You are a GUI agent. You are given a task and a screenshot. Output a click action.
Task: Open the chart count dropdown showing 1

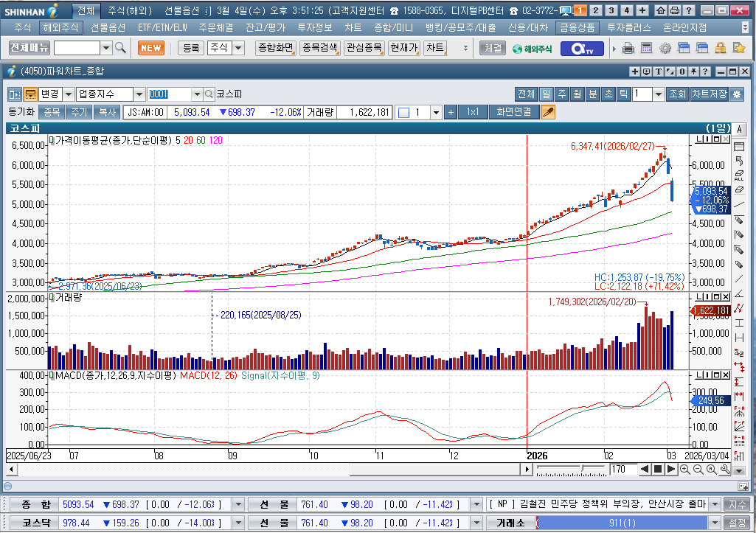tap(436, 112)
